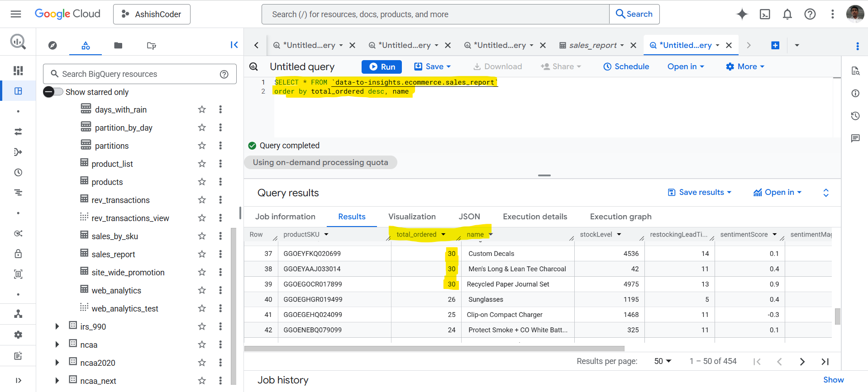Open total_ordered column sort menu
This screenshot has width=868, height=392.
click(444, 234)
